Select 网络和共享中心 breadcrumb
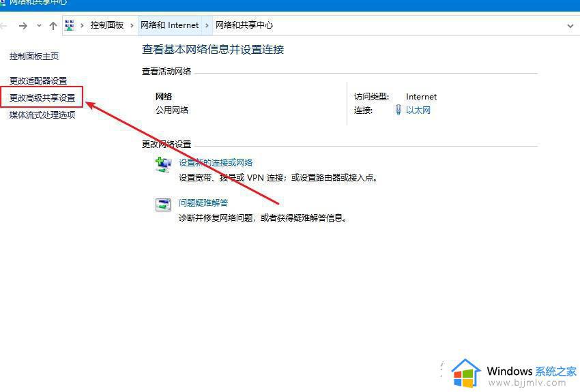Image resolution: width=580 pixels, height=392 pixels. tap(244, 25)
